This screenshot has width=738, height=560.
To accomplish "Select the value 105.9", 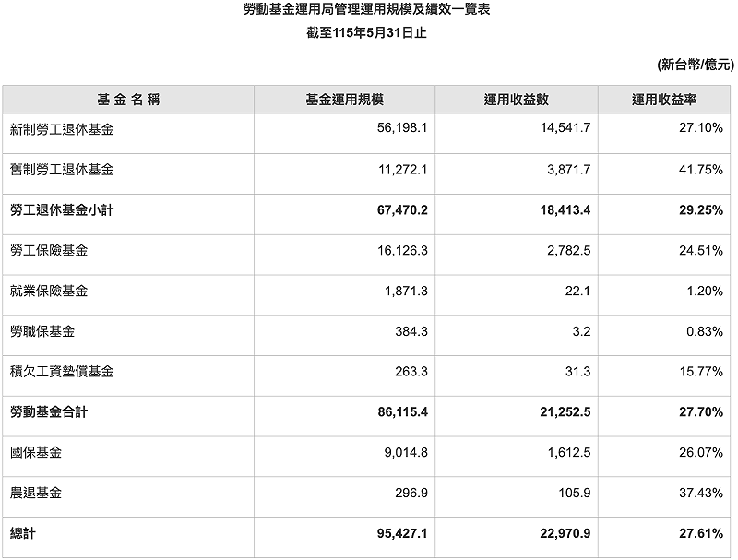I will point(574,494).
